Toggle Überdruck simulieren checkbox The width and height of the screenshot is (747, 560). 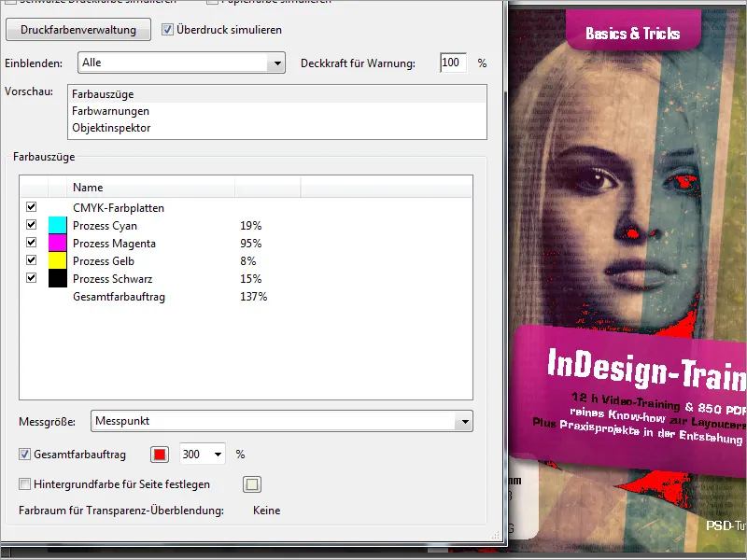(x=167, y=30)
